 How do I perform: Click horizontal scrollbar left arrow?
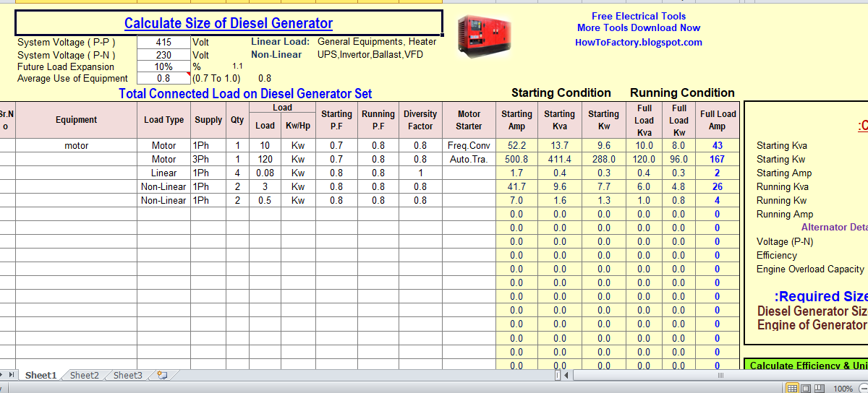(x=567, y=376)
